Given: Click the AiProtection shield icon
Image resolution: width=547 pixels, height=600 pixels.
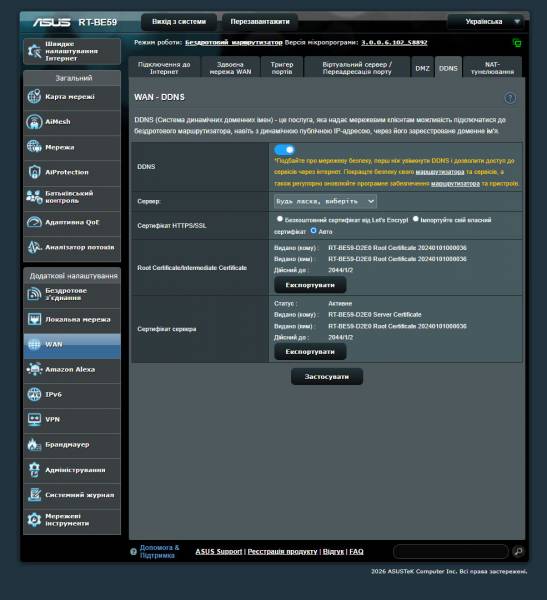Looking at the screenshot, I should pos(34,172).
